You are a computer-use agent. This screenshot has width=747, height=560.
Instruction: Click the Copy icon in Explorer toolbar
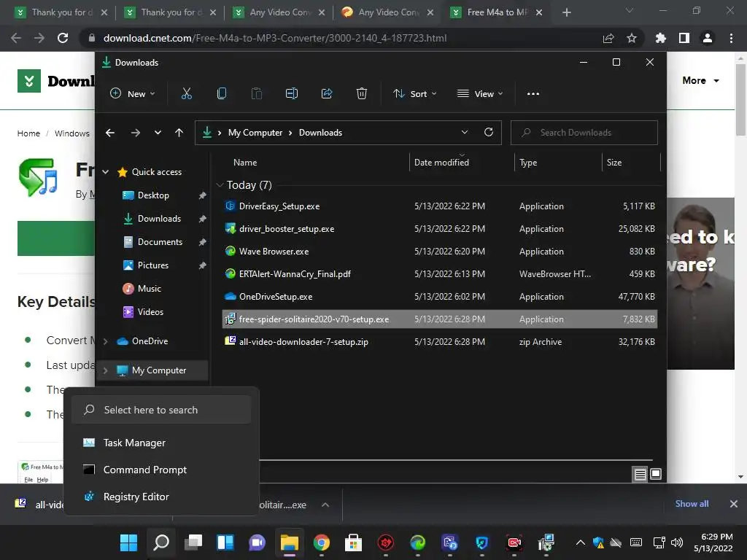pyautogui.click(x=222, y=94)
